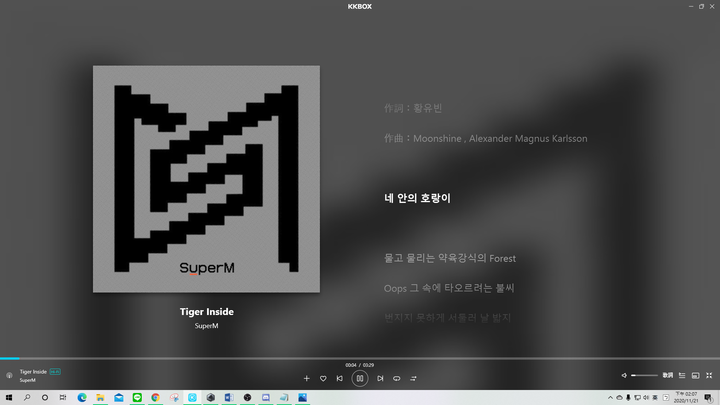Image resolution: width=720 pixels, height=405 pixels.
Task: Add the current song to a playlist
Action: pyautogui.click(x=307, y=378)
